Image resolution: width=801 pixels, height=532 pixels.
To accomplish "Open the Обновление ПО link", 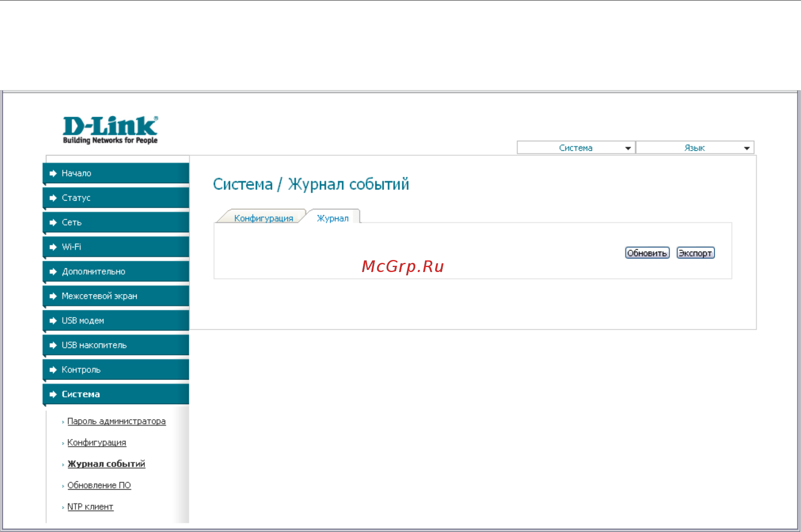I will [x=99, y=485].
